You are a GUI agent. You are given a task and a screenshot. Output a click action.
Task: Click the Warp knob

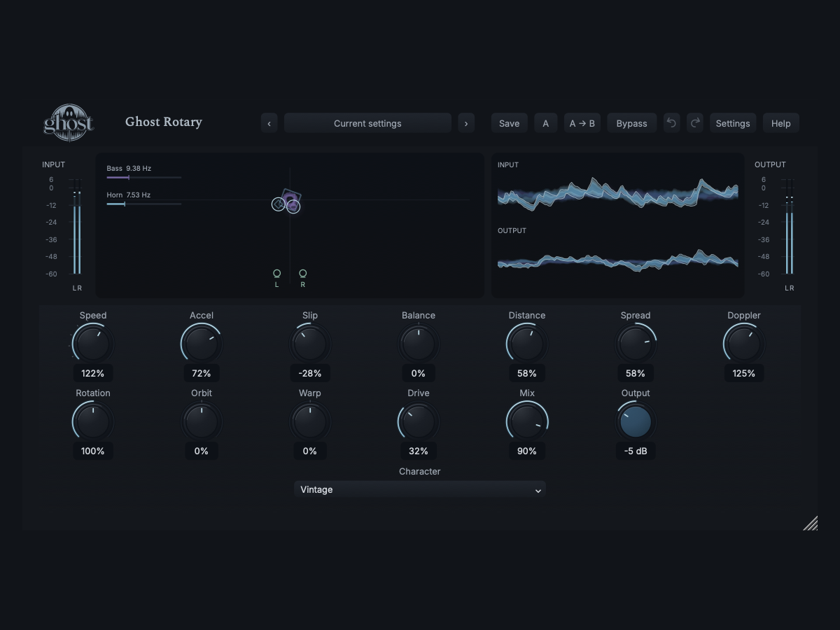(x=310, y=421)
